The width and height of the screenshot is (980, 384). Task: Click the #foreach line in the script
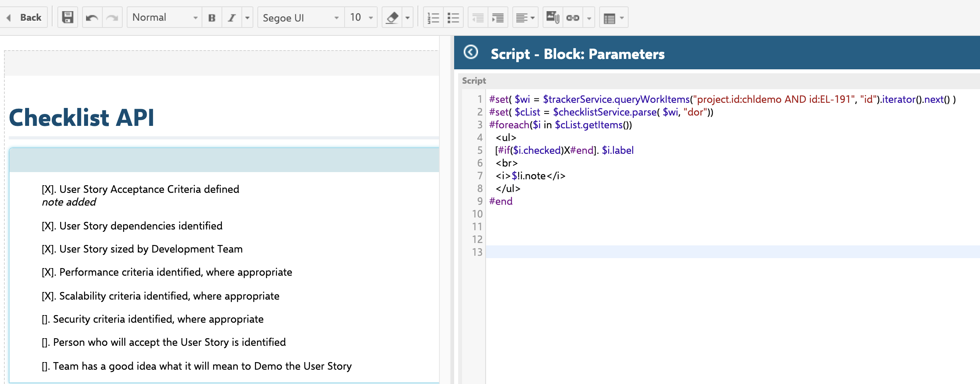(x=561, y=125)
